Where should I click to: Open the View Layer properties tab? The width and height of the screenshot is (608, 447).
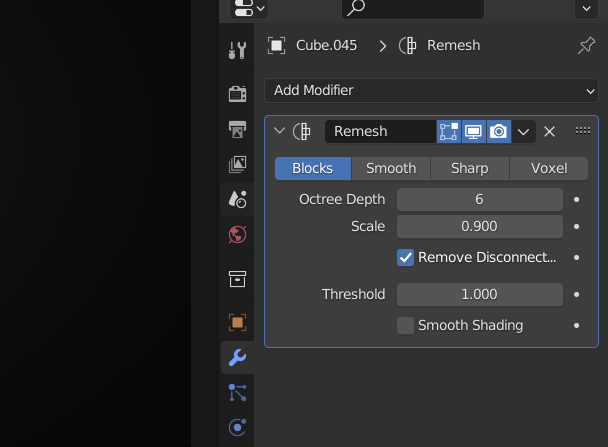[237, 164]
